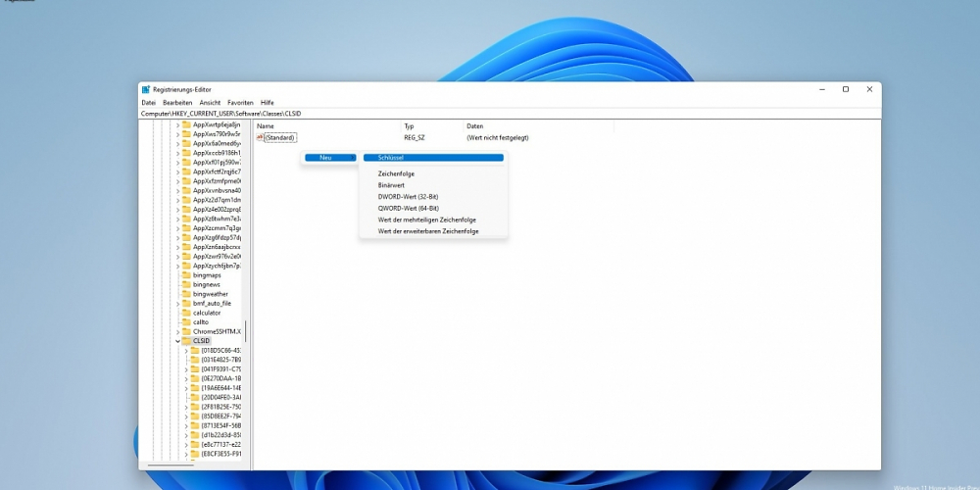Select the (Standard) value entry
Screen dimensions: 980x490
(x=279, y=137)
